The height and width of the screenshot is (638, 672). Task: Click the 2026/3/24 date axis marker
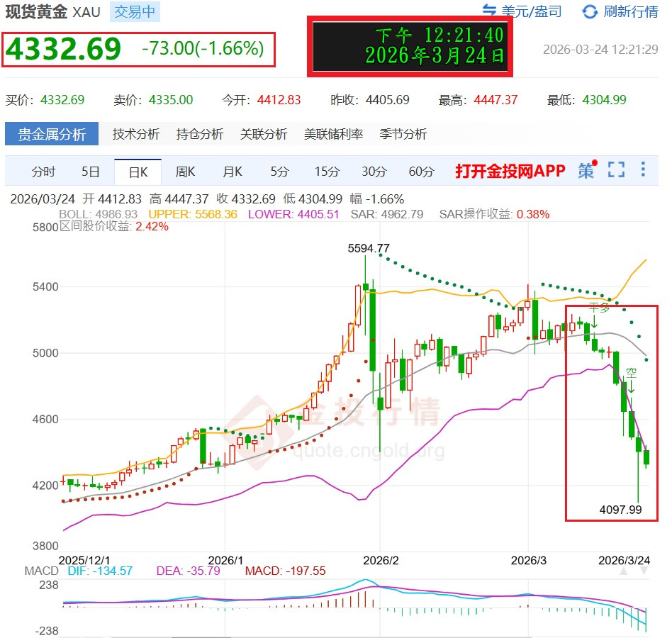click(624, 561)
